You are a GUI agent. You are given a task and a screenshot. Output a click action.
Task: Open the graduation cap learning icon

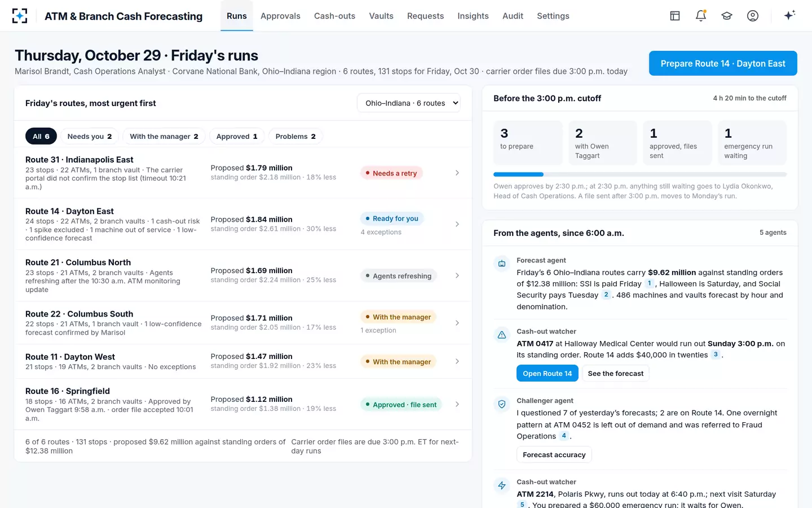pyautogui.click(x=727, y=16)
